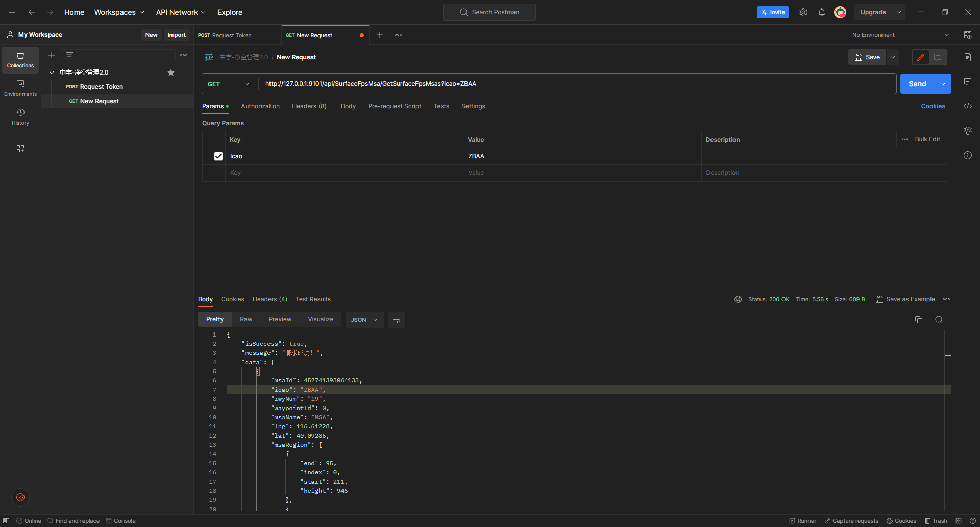Image resolution: width=980 pixels, height=527 pixels.
Task: Uncheck the Icao query parameter checkbox
Action: [x=218, y=156]
